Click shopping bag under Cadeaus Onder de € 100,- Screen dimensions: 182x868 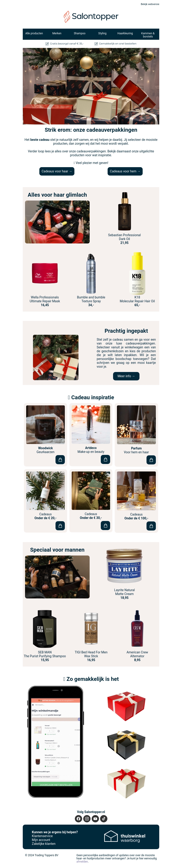point(151,526)
